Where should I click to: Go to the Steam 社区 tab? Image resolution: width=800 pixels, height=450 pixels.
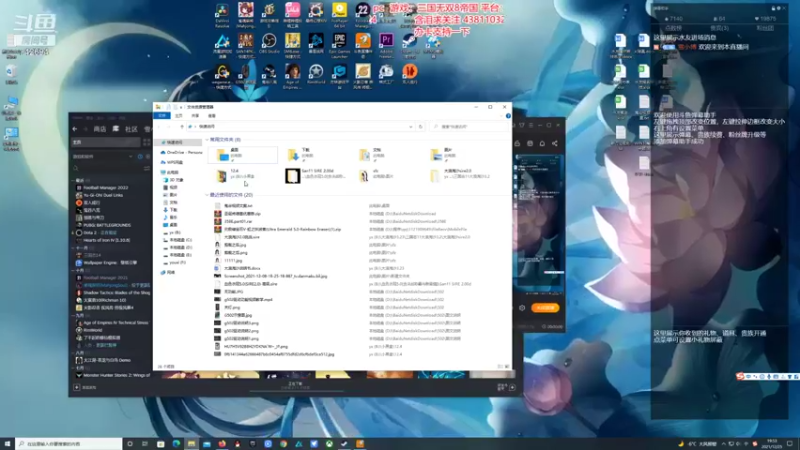pyautogui.click(x=132, y=129)
